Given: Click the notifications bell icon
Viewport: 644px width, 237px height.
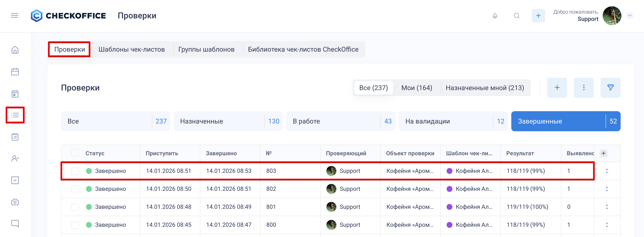Looking at the screenshot, I should point(495,16).
